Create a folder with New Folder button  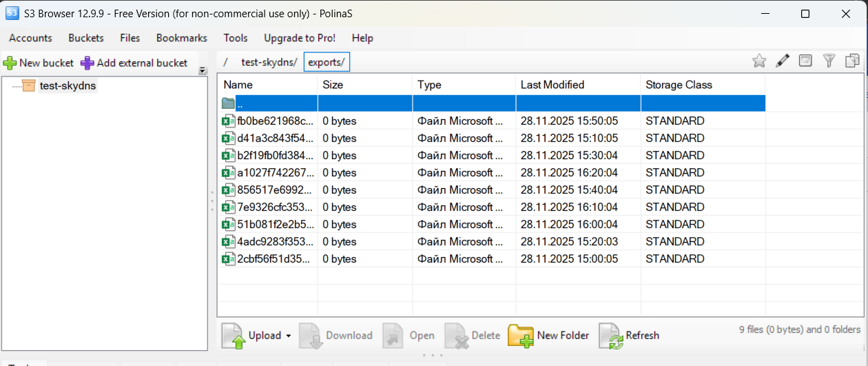click(549, 336)
